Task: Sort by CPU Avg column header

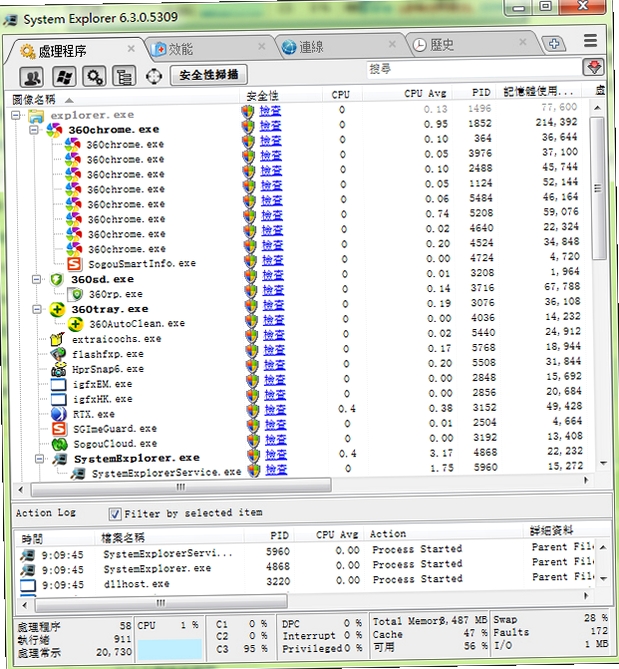Action: point(425,93)
